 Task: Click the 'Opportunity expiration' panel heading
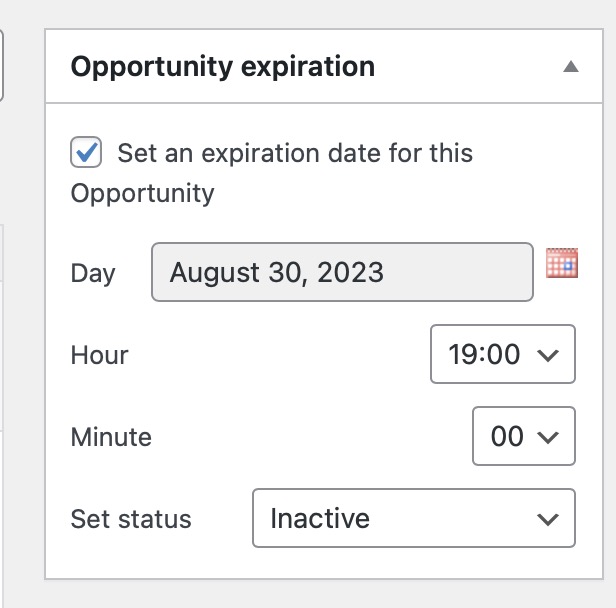pos(223,67)
